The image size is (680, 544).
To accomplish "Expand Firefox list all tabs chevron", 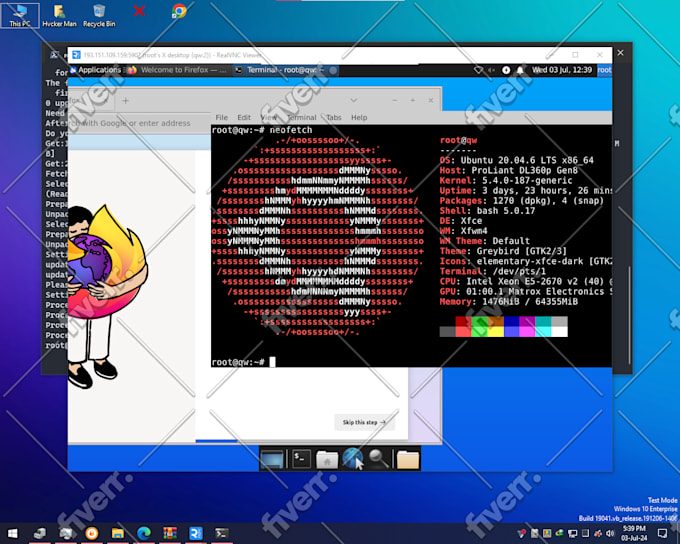I will pos(354,100).
